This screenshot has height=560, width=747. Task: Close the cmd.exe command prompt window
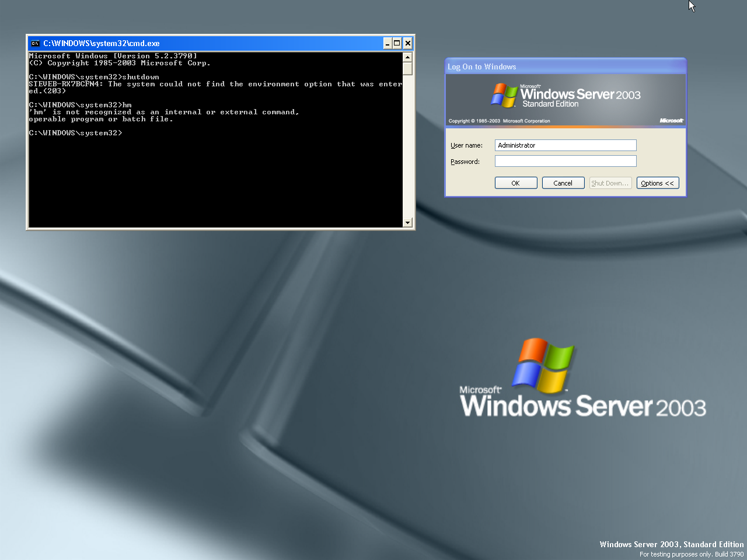coord(408,43)
